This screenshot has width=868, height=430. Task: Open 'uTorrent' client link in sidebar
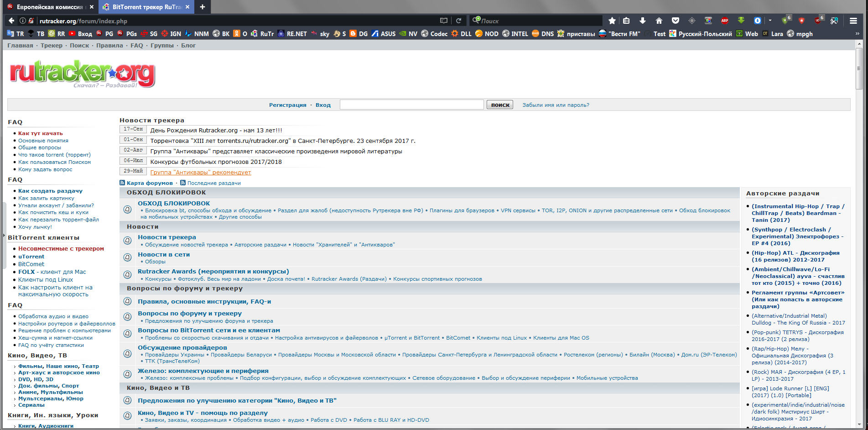coord(31,257)
